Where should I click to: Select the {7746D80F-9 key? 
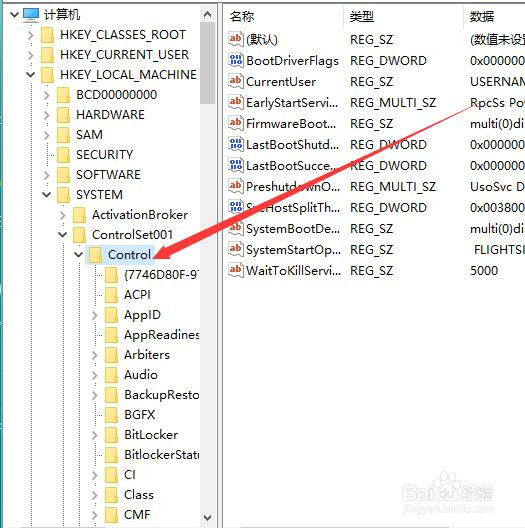(161, 275)
